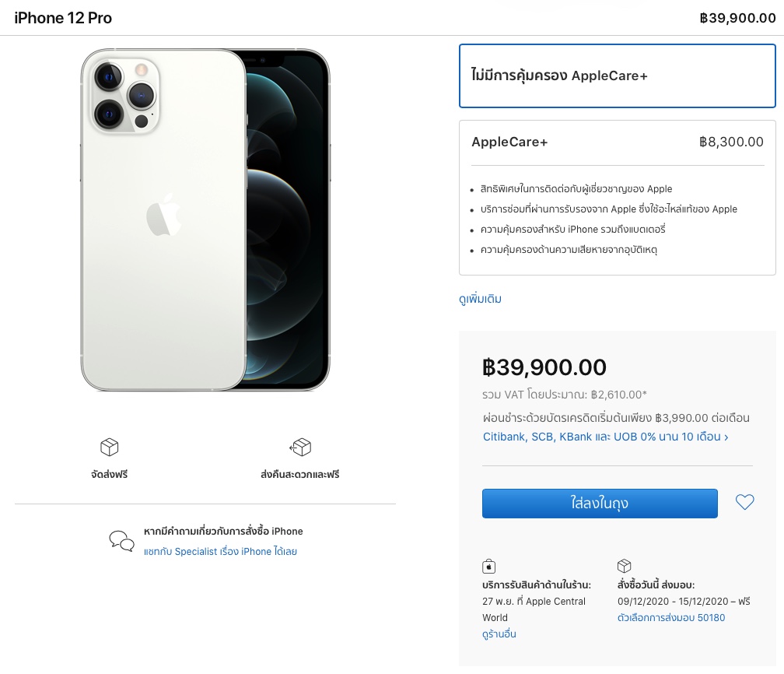Chat with Specialist about iPhone link

pyautogui.click(x=220, y=552)
